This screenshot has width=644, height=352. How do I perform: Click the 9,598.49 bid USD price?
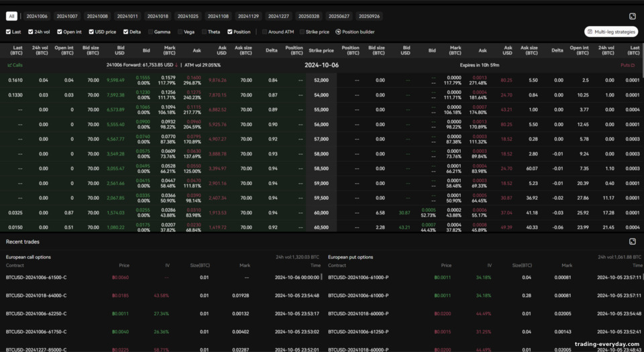tap(115, 80)
